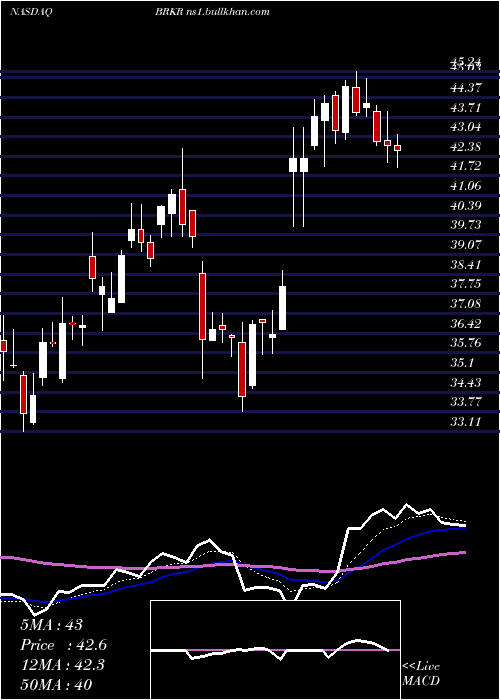Click the 33.11 price axis label
The image size is (500, 700).
[466, 421]
